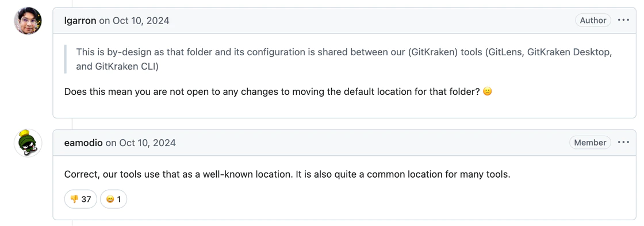Image resolution: width=644 pixels, height=226 pixels.
Task: Click eamodio's reply about well-known location
Action: click(x=287, y=175)
